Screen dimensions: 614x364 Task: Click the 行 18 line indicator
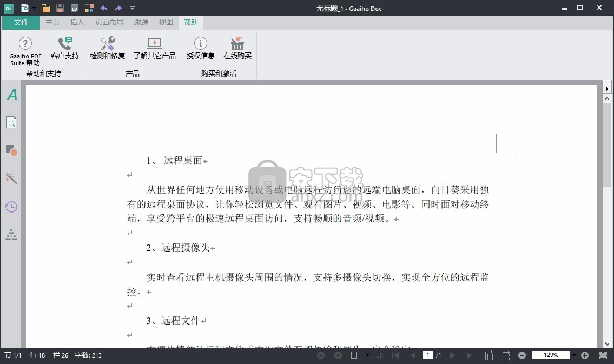(37, 355)
